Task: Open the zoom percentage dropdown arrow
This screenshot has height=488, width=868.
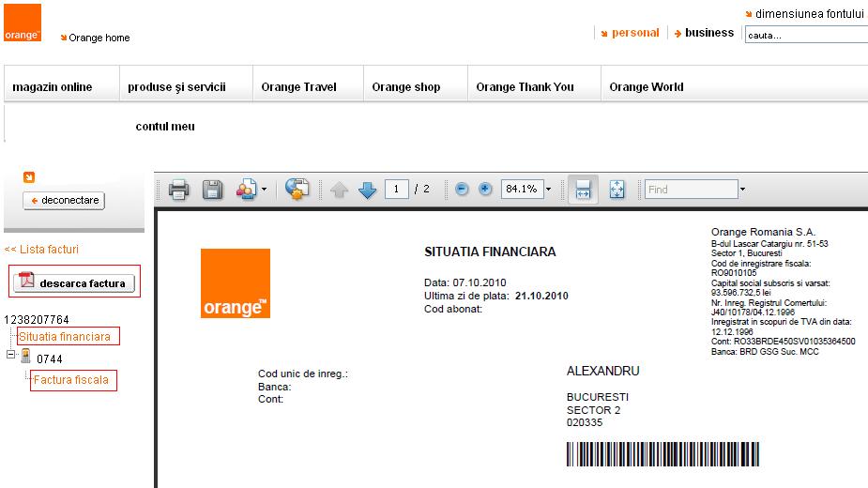Action: (x=549, y=190)
